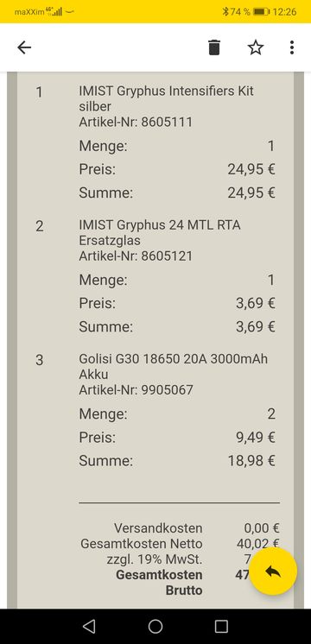Tap the battery indicator icon

pos(261,11)
